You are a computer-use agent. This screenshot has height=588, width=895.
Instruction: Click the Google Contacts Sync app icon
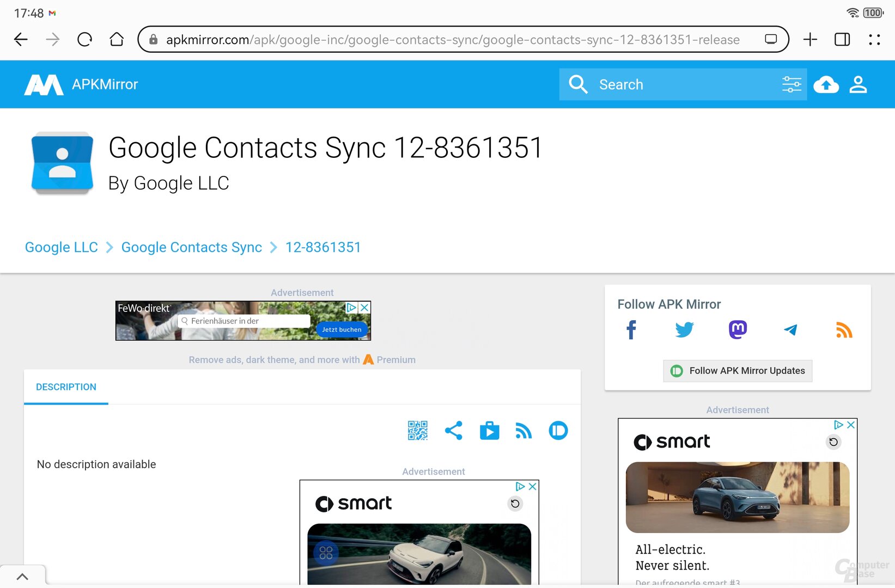62,163
